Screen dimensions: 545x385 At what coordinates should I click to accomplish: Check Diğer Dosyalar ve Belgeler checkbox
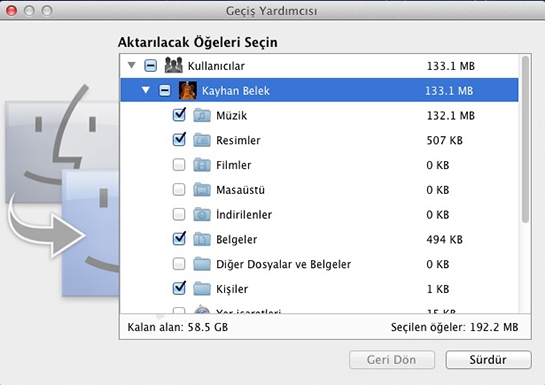(179, 264)
